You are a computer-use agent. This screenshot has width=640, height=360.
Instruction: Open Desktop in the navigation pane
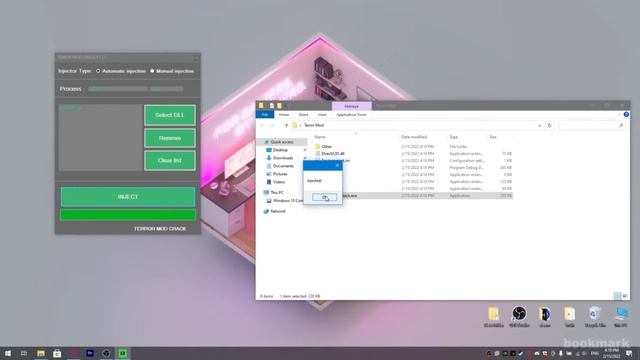coord(280,150)
